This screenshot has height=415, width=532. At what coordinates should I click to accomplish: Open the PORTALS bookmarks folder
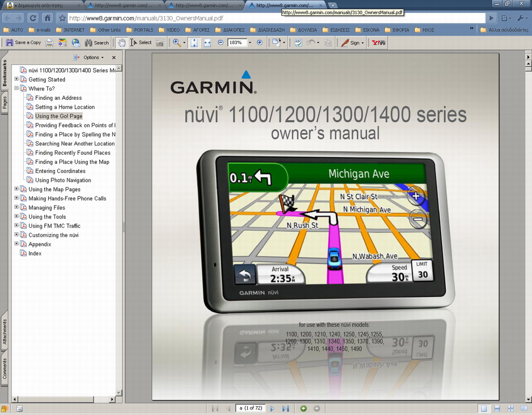coord(140,30)
